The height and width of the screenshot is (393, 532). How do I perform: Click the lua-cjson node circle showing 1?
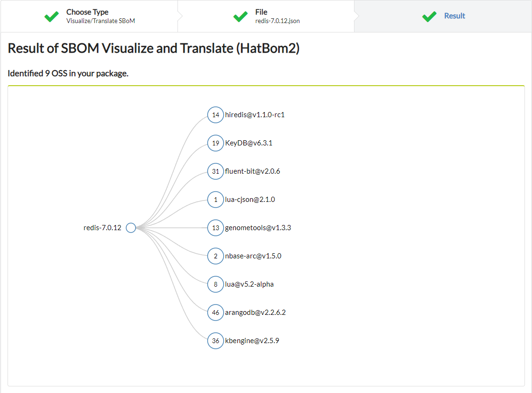point(216,200)
